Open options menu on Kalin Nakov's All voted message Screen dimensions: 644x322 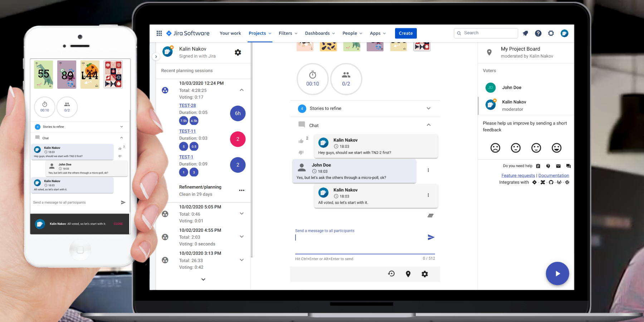428,195
